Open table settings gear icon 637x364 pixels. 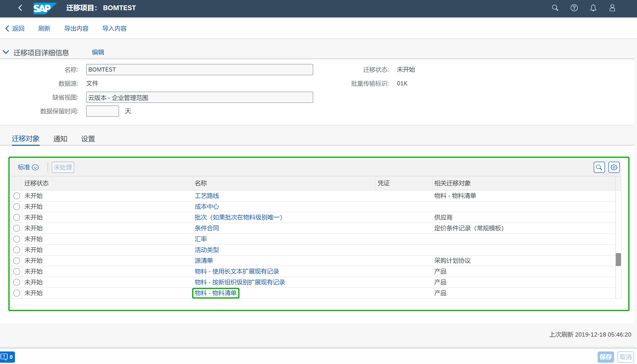pyautogui.click(x=614, y=167)
